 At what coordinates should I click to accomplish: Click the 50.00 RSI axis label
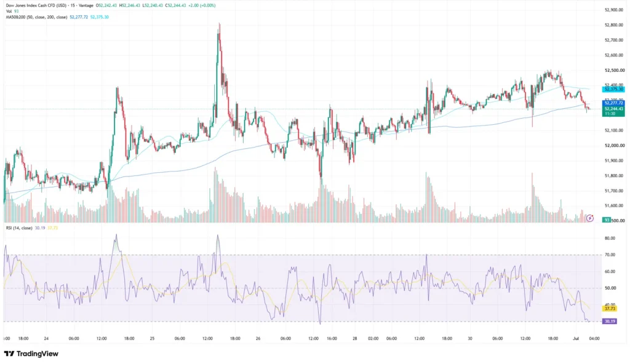click(x=610, y=288)
